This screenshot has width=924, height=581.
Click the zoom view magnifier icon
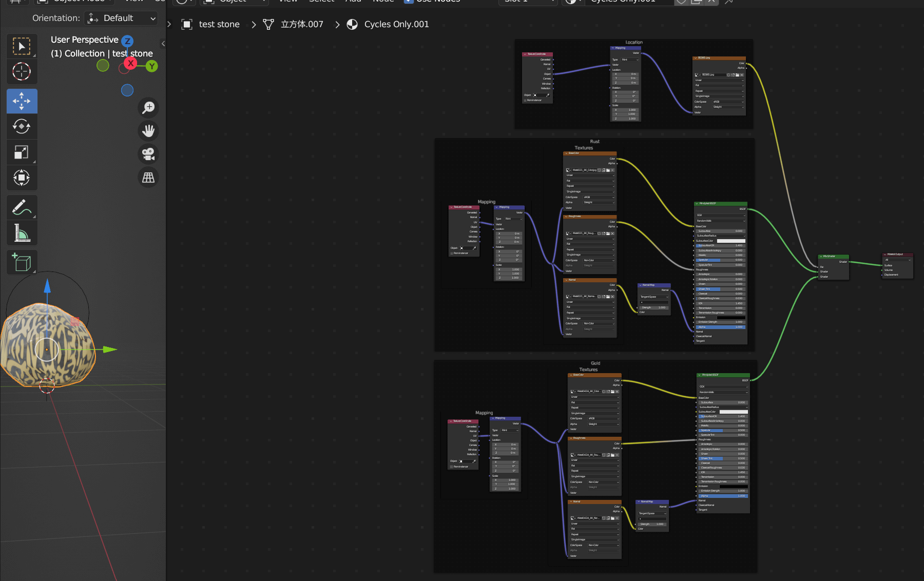(x=148, y=108)
